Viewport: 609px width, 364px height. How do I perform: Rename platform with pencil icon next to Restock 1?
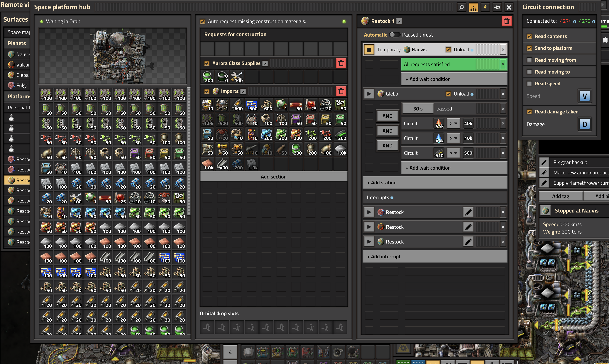click(x=399, y=21)
